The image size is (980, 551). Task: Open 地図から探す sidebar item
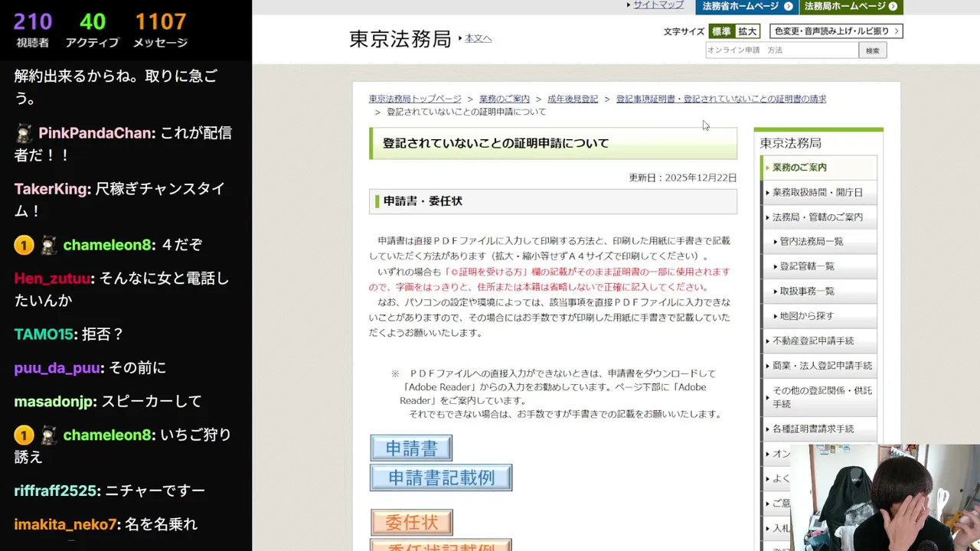click(x=818, y=315)
